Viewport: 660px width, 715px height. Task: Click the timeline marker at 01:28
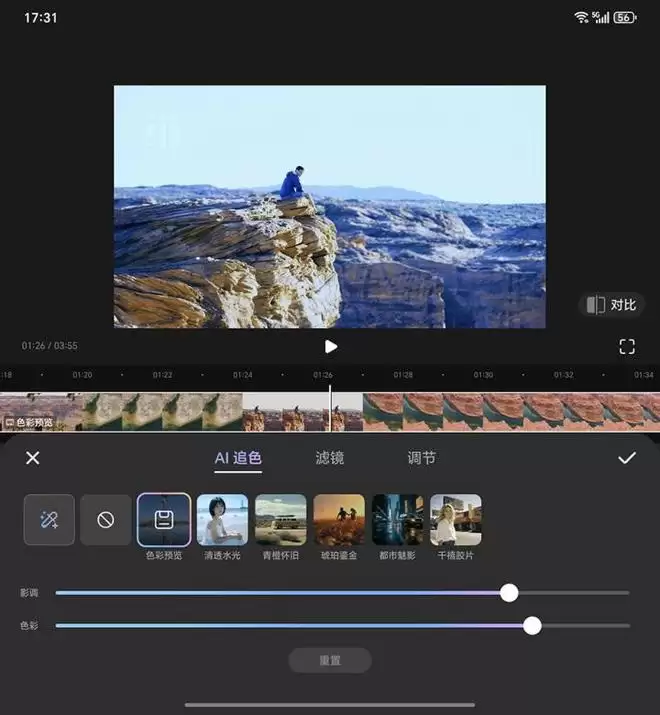coord(403,375)
